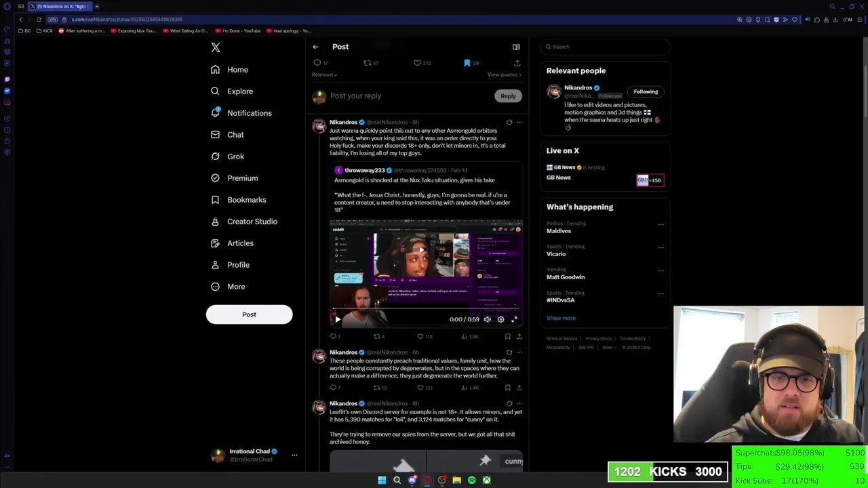This screenshot has height=488, width=868.
Task: Open more options for Matt Goodwin trend
Action: [660, 270]
